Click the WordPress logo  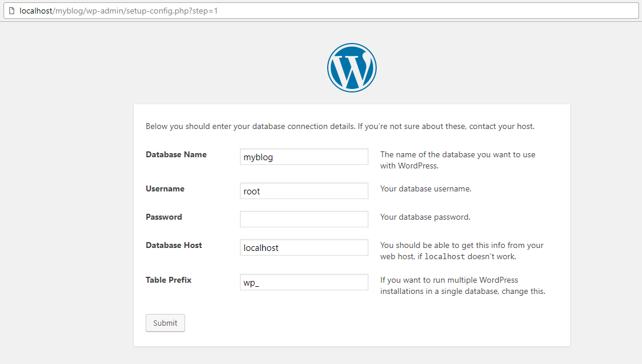[352, 68]
